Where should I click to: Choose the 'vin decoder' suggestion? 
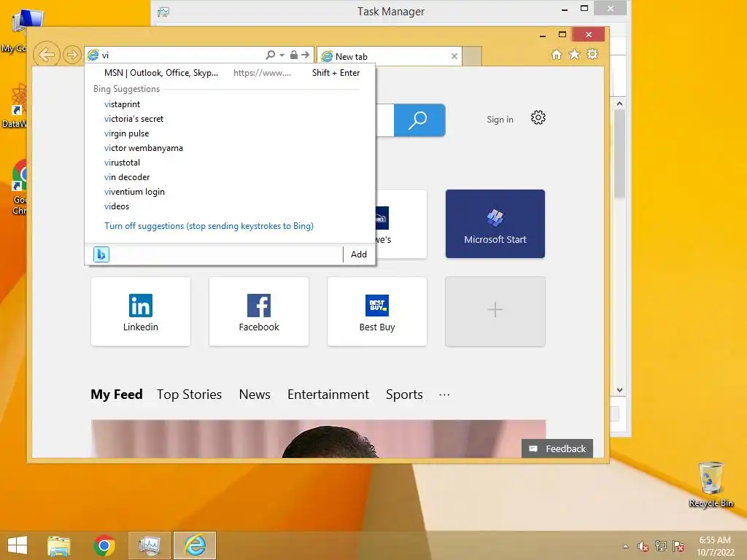click(127, 177)
